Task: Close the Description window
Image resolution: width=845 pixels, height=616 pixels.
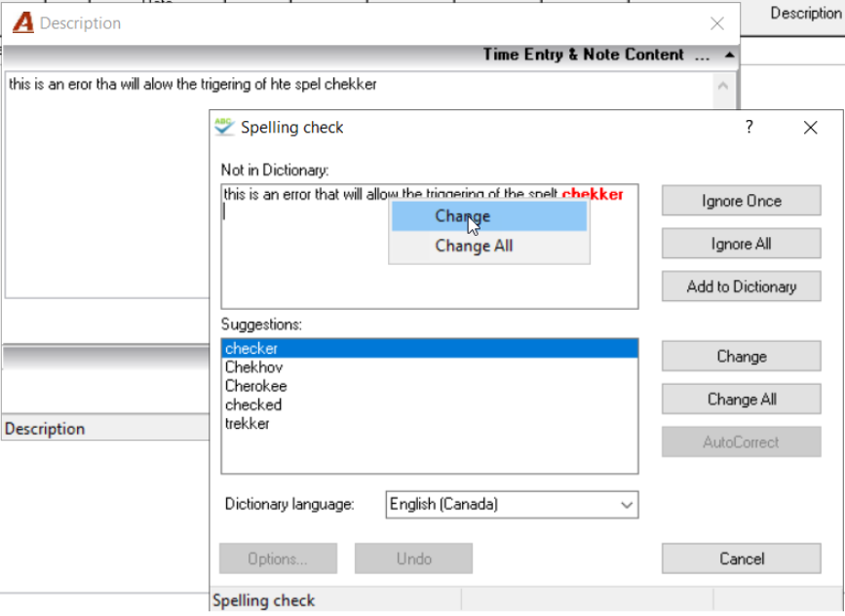Action: click(716, 23)
